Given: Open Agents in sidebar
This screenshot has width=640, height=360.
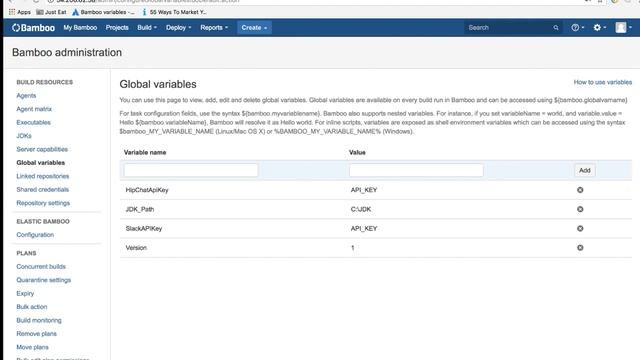Looking at the screenshot, I should (26, 96).
